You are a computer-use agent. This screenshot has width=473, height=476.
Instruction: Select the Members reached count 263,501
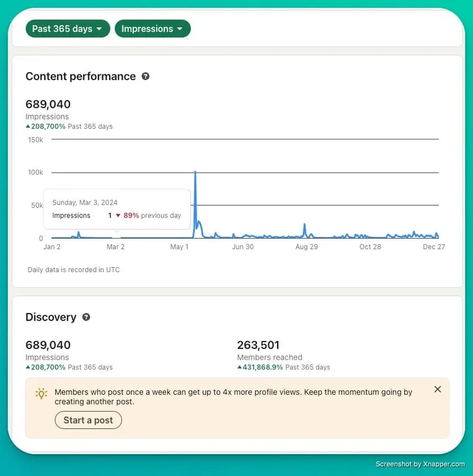258,345
